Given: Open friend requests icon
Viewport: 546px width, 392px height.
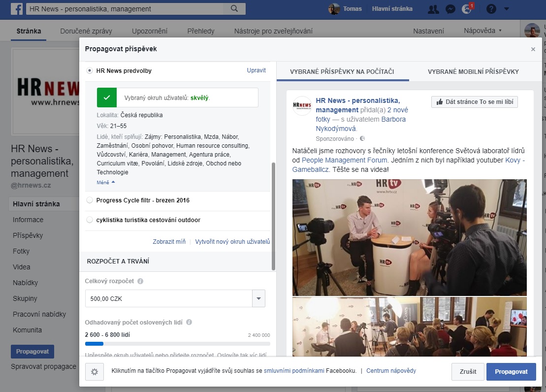Looking at the screenshot, I should [433, 9].
